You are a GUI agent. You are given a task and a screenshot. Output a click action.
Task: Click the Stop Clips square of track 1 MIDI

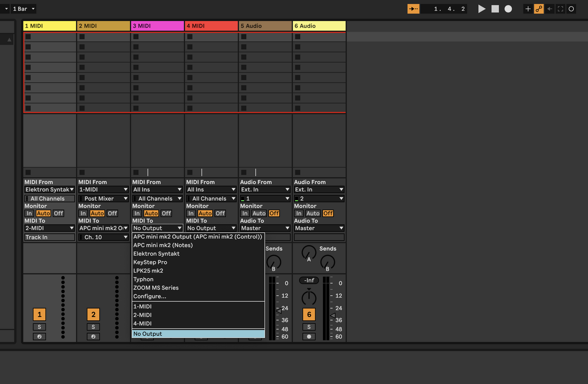point(28,172)
